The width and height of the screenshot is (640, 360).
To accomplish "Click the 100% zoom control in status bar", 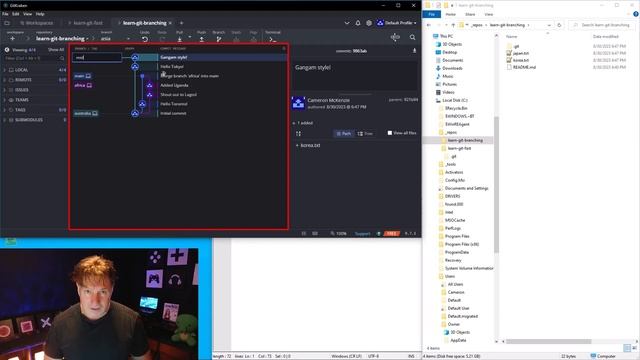I will pos(339,233).
